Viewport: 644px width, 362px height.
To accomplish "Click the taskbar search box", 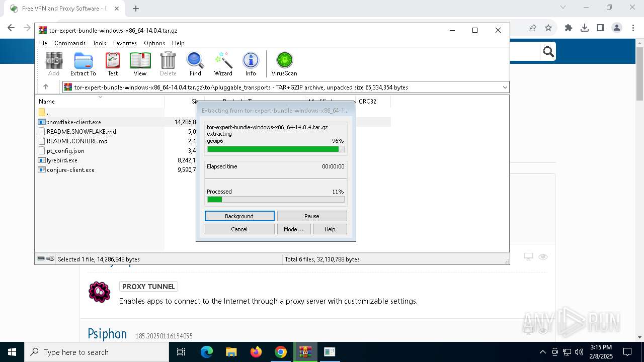I will pyautogui.click(x=97, y=352).
